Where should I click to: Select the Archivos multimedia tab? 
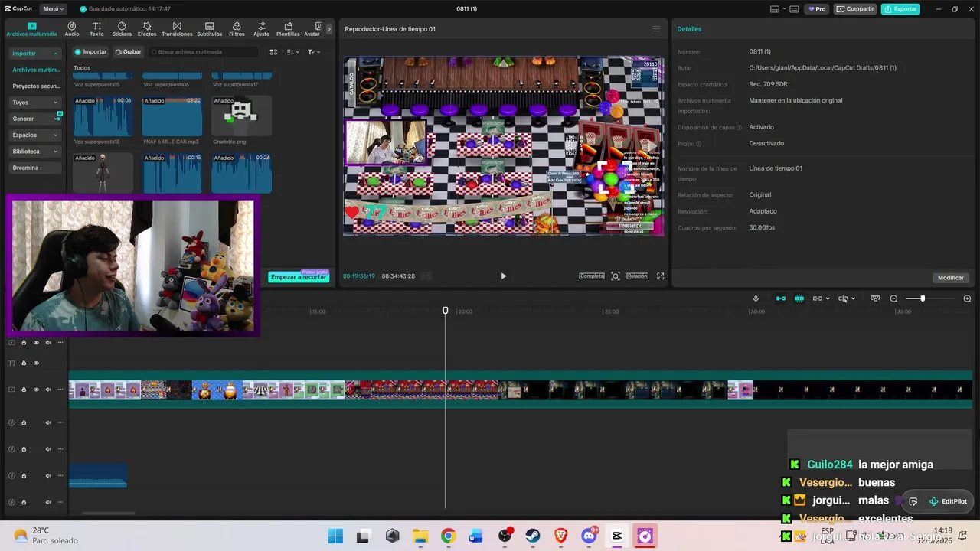[x=31, y=29]
